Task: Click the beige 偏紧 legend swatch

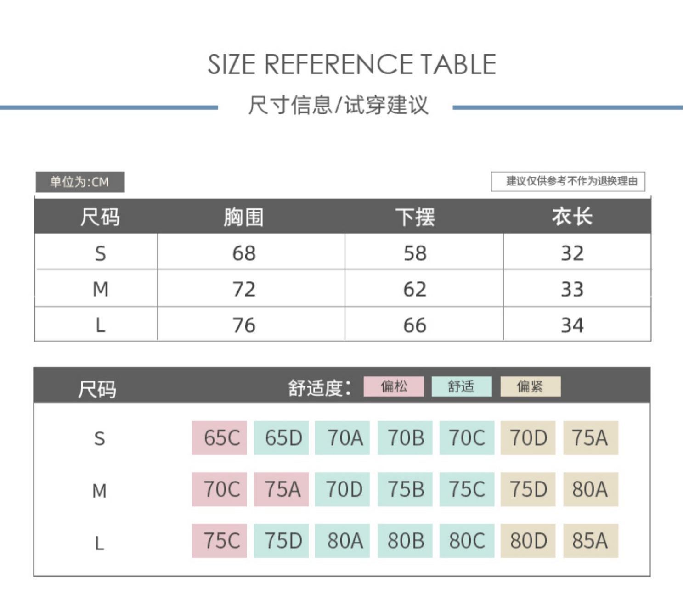Action: click(530, 386)
